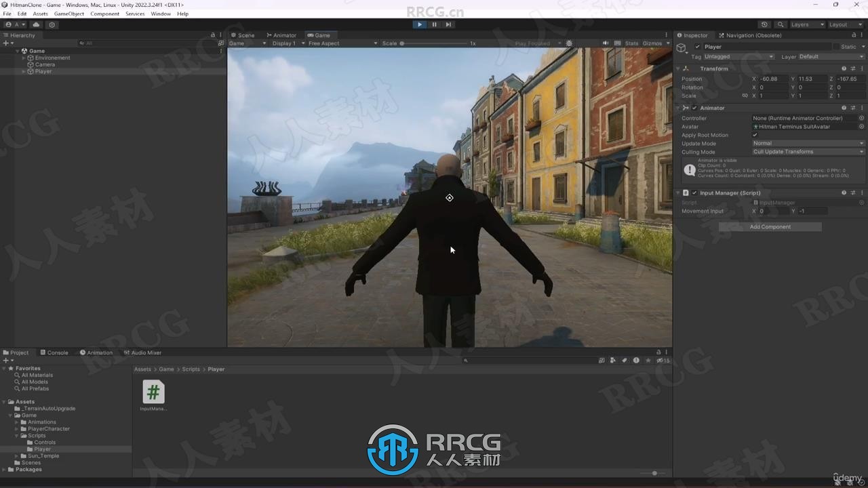Screen dimensions: 868x488
Task: Click the import log warning icon in Project
Action: pyautogui.click(x=636, y=361)
